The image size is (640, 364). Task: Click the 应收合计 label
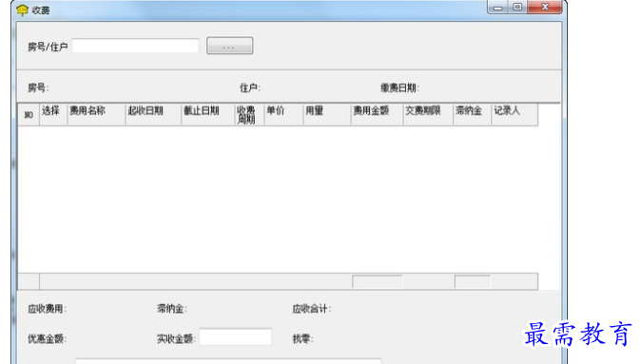pos(311,309)
